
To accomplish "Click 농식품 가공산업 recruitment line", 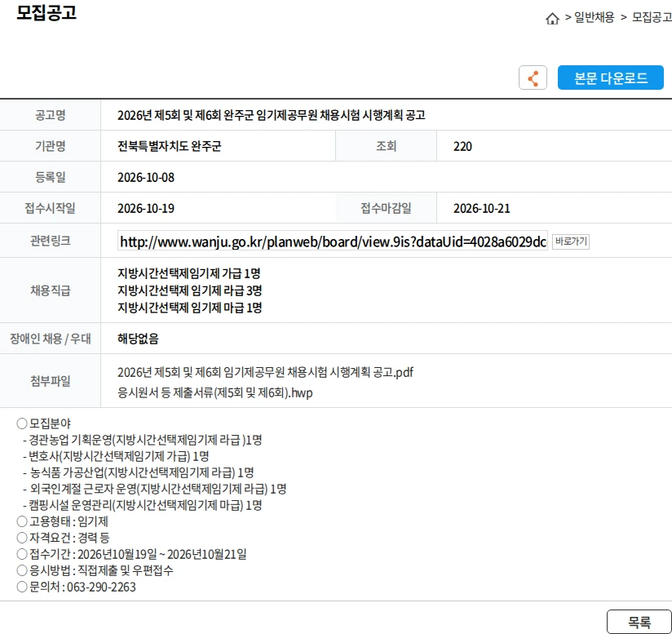I will click(x=139, y=472).
